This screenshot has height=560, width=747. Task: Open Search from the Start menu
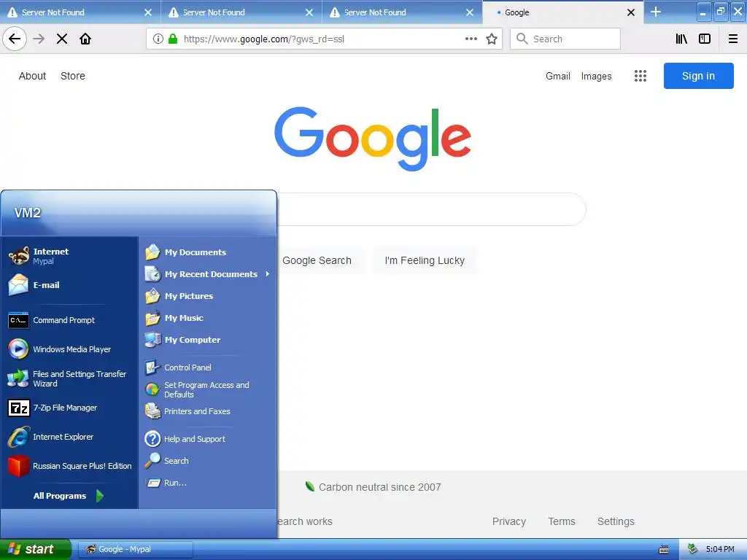coord(208,461)
